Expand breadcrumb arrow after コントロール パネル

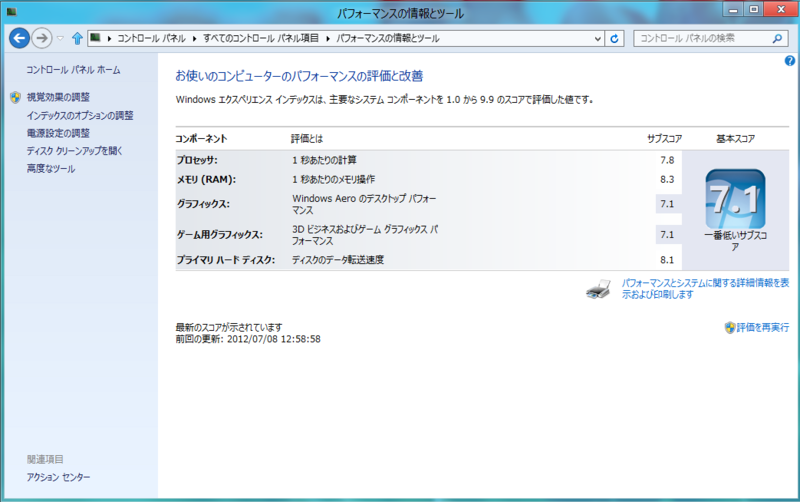[x=194, y=38]
